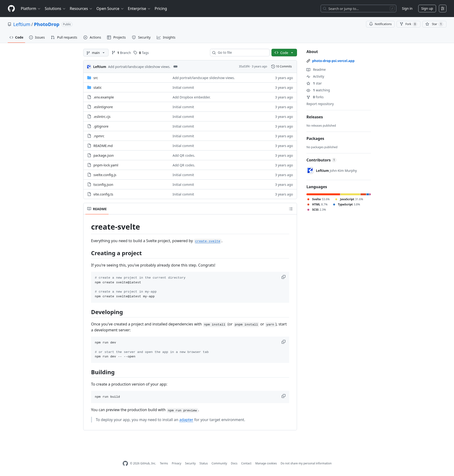The width and height of the screenshot is (454, 476).
Task: Click the README.md file icon
Action: tap(89, 146)
